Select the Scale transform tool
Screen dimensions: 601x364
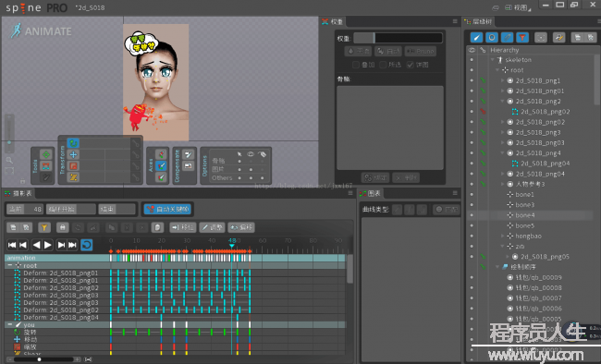(73, 166)
